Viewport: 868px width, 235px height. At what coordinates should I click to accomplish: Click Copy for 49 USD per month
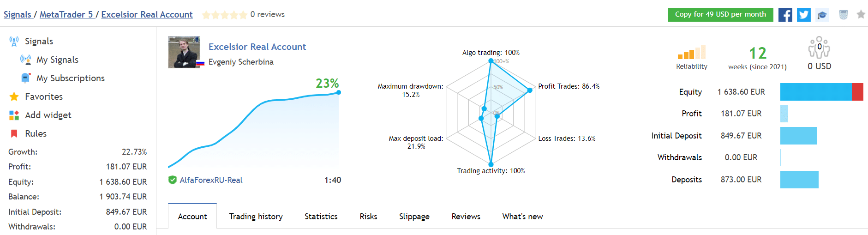coord(720,14)
